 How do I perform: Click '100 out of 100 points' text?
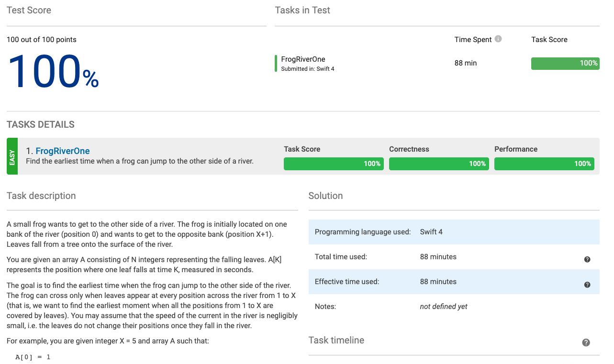(x=42, y=40)
